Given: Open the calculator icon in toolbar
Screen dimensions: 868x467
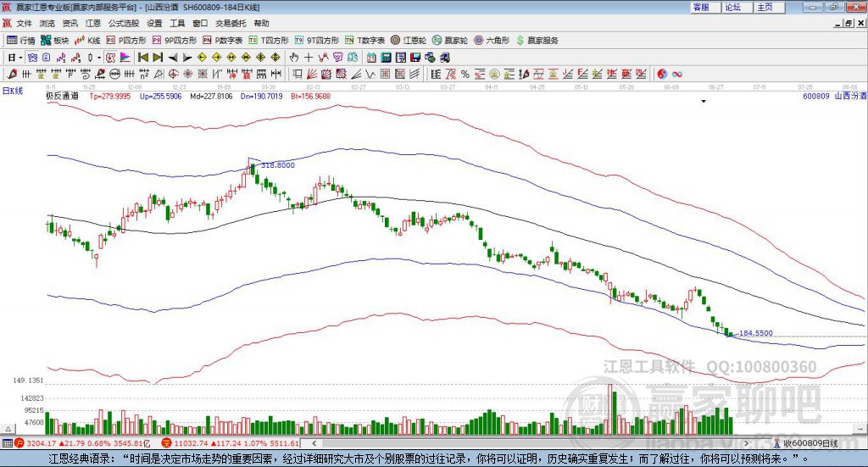Looking at the screenshot, I should pyautogui.click(x=387, y=58).
